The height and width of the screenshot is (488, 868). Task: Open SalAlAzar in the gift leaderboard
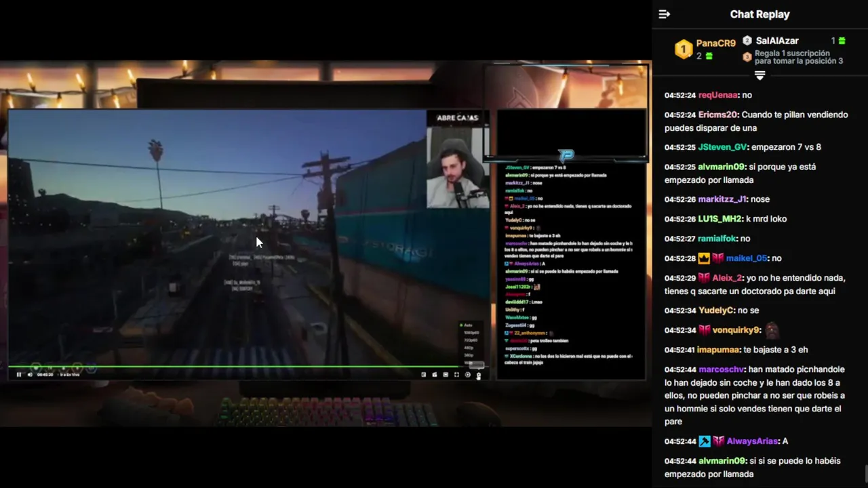(x=777, y=41)
